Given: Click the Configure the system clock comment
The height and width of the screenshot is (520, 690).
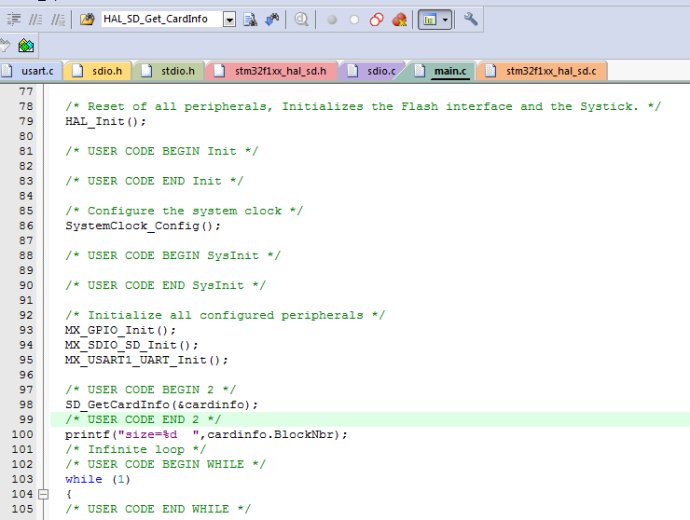Looking at the screenshot, I should pyautogui.click(x=184, y=211).
